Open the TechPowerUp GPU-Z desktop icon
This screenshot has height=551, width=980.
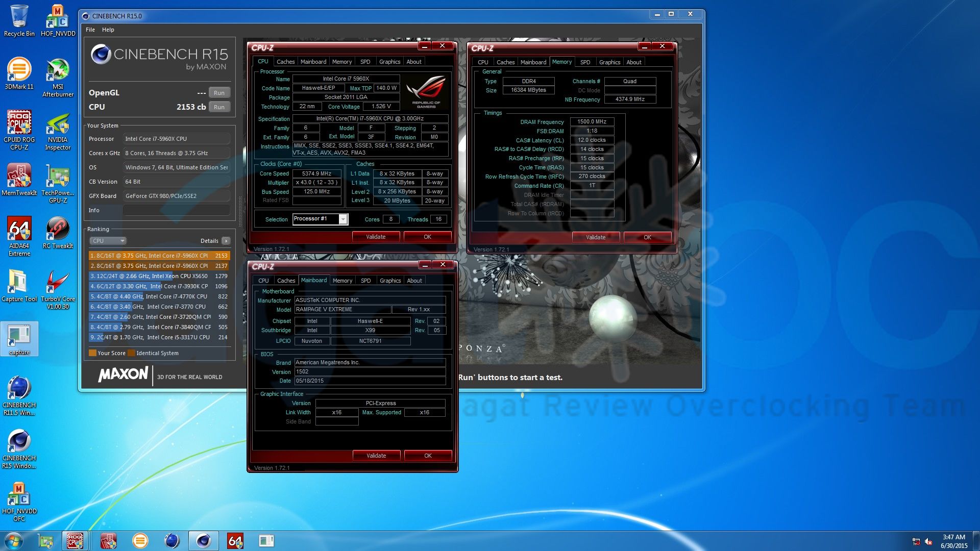coord(58,184)
